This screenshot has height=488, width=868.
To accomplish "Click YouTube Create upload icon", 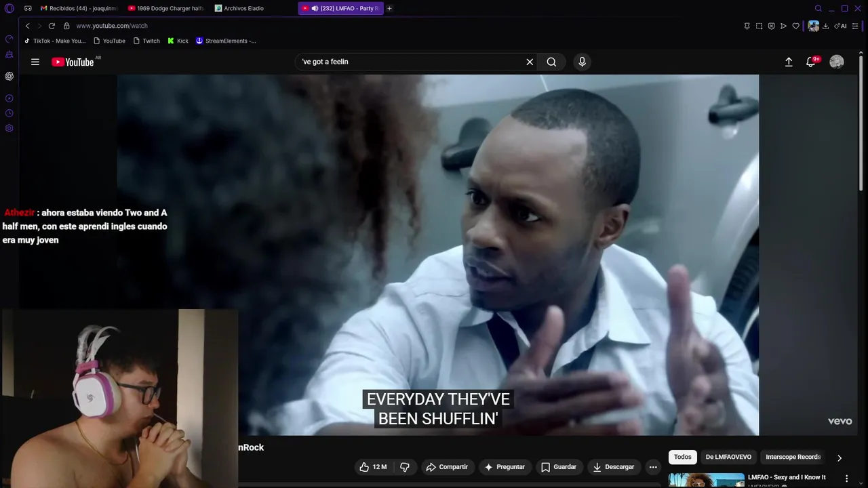I will [x=789, y=62].
